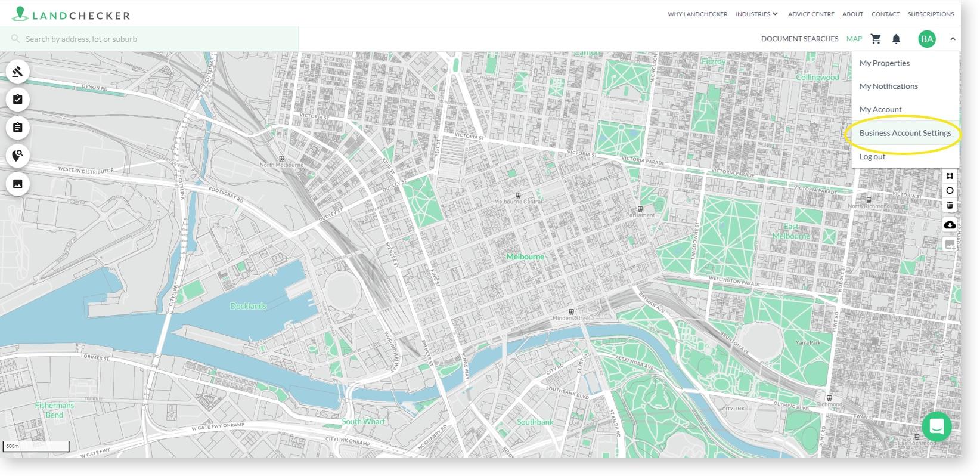Image resolution: width=980 pixels, height=476 pixels.
Task: Open the Contact page
Action: click(885, 14)
